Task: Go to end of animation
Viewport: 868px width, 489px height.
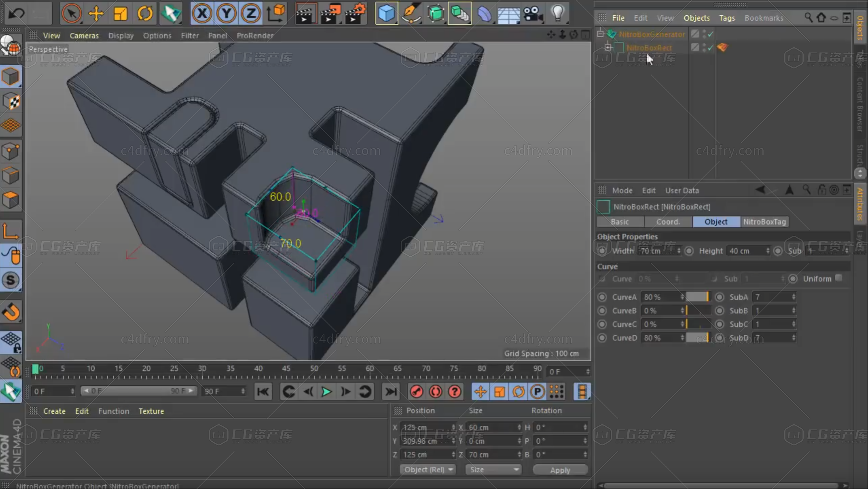Action: tap(390, 392)
